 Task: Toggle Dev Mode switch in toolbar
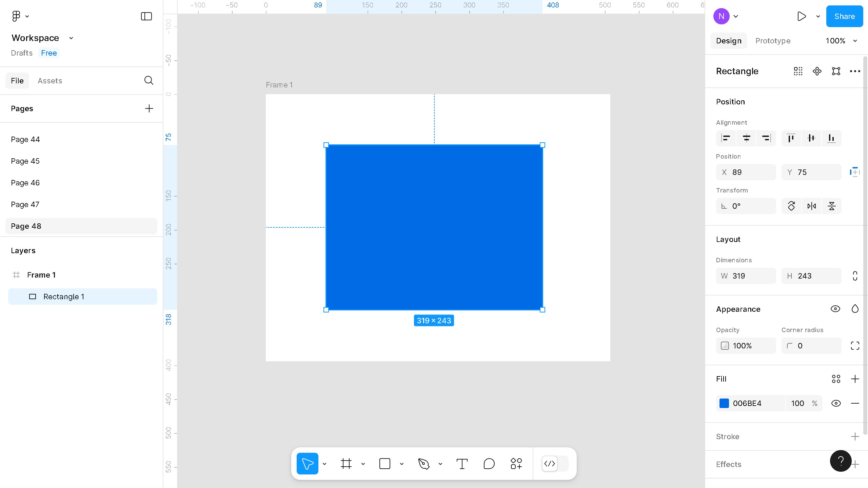tap(555, 464)
